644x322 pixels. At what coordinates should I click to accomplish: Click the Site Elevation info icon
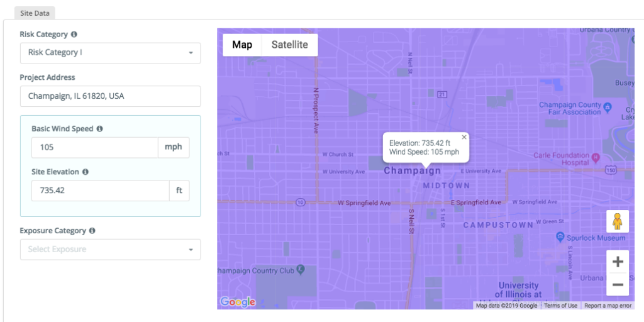(x=86, y=172)
